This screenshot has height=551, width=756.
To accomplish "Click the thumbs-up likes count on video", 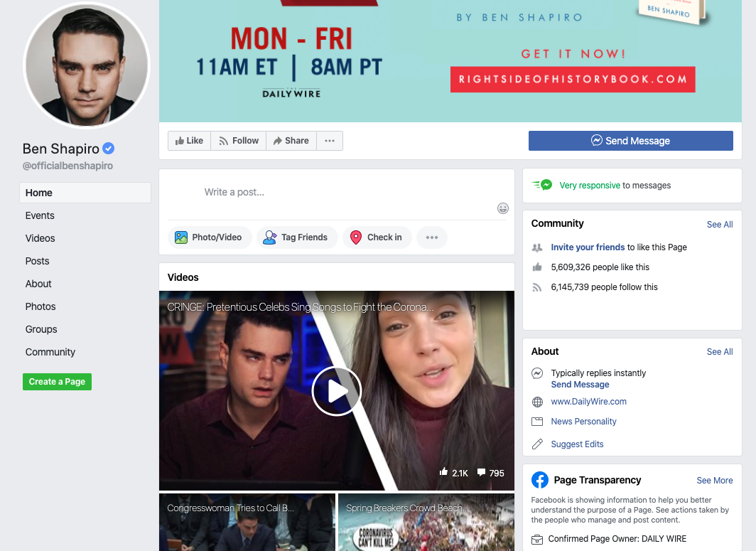I will (x=453, y=473).
